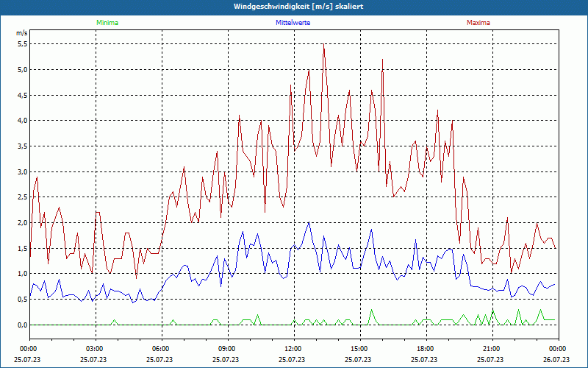Click the 09:00 time axis label
The image size is (588, 368).
[227, 349]
